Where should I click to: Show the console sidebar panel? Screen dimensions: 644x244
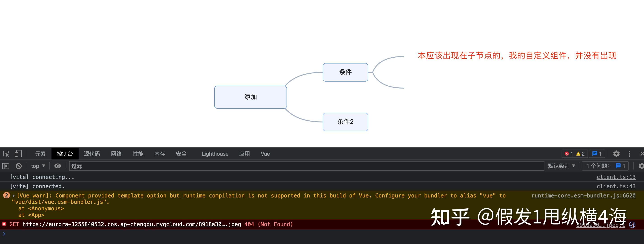[5, 166]
